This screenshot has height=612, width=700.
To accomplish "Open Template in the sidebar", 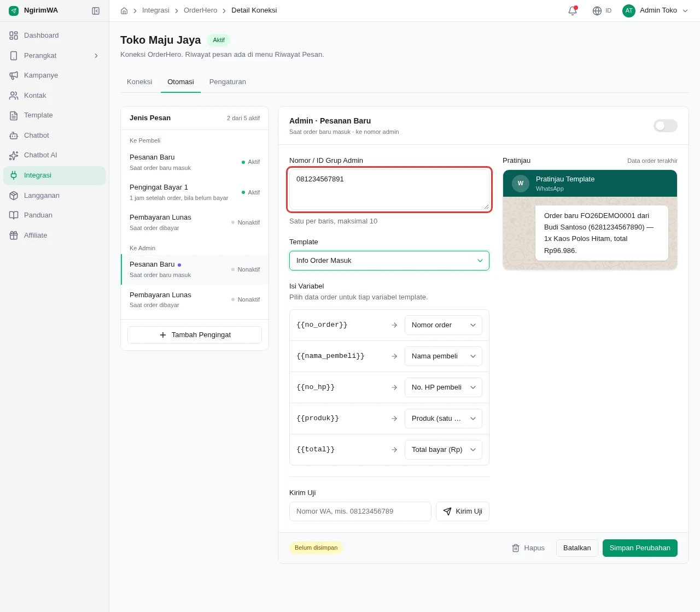I will [x=54, y=115].
